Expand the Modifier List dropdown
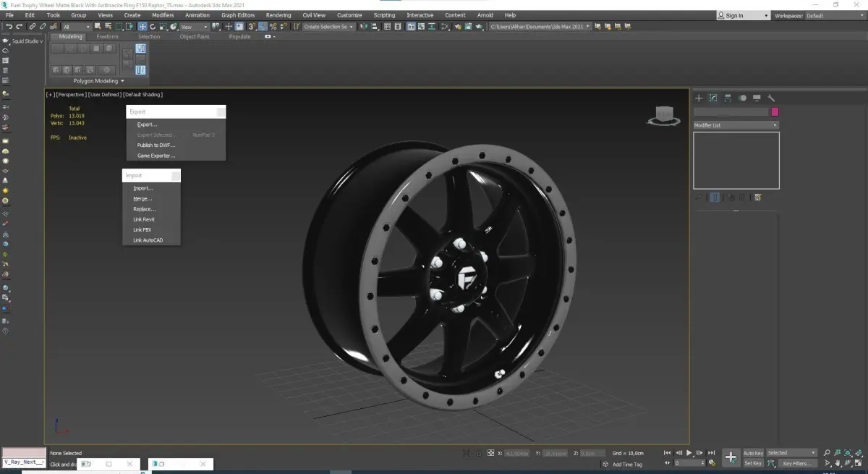This screenshot has width=868, height=474. 736,125
